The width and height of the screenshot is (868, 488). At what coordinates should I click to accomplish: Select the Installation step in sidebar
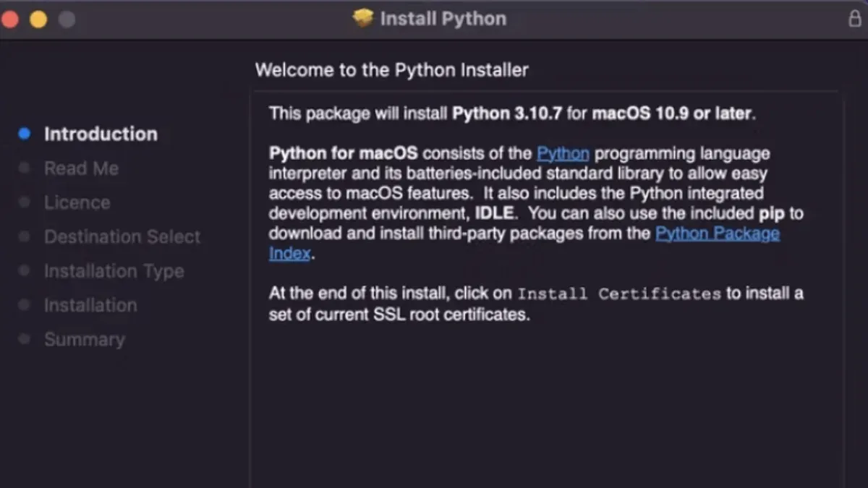coord(90,305)
